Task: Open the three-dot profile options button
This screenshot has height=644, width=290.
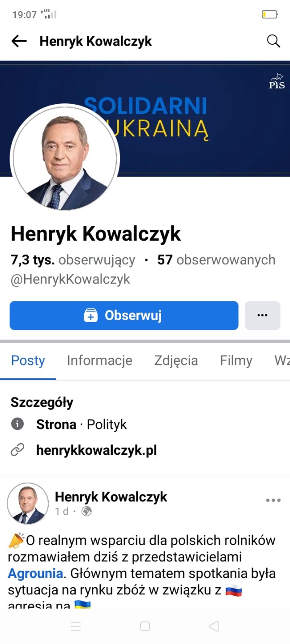Action: (x=262, y=315)
